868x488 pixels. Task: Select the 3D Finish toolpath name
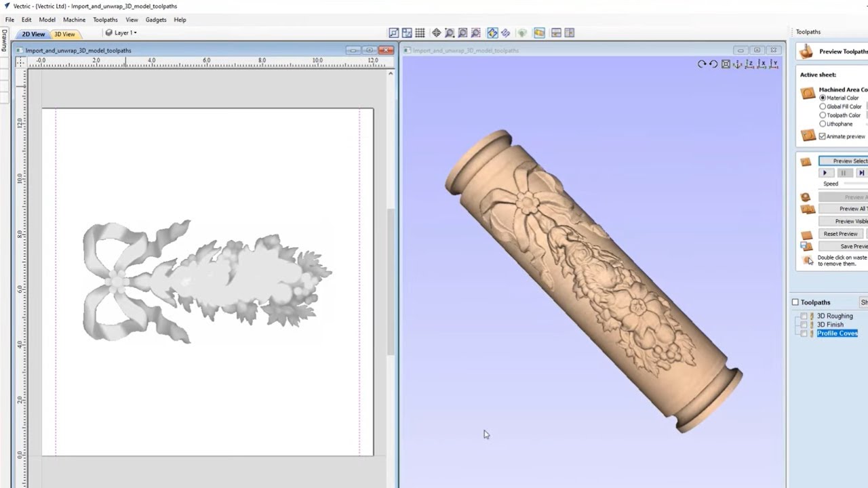[830, 325]
